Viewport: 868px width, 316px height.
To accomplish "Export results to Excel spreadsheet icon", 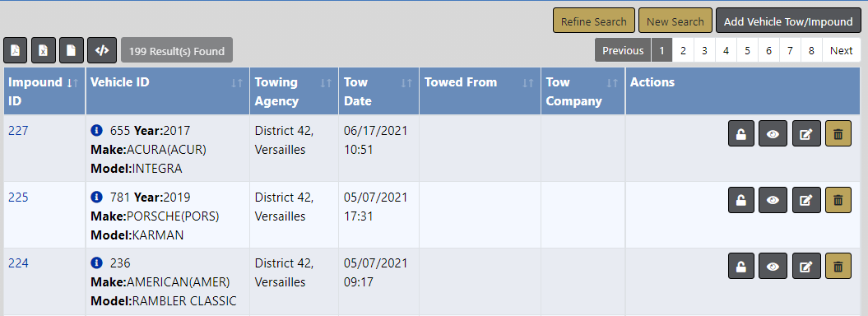I will click(x=43, y=50).
